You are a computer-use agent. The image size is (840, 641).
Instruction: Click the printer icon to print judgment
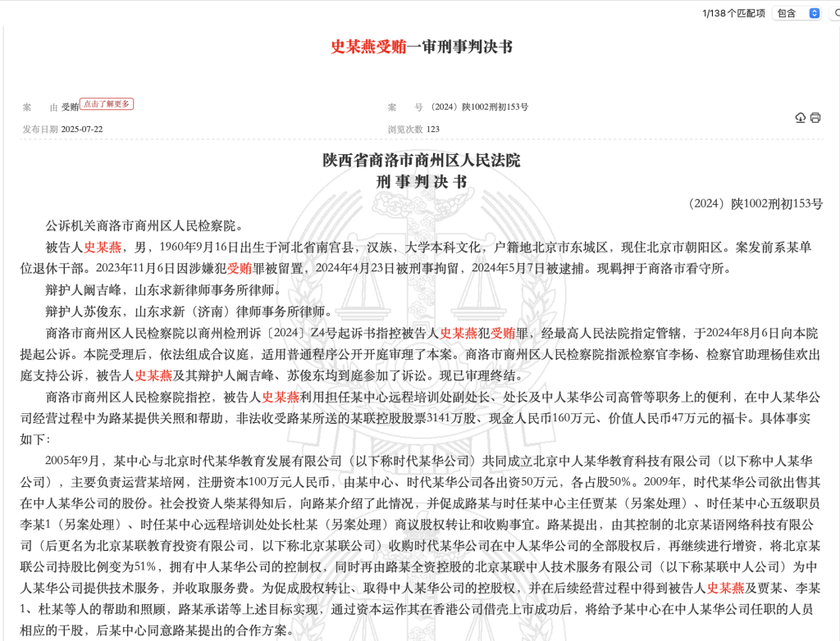point(815,118)
